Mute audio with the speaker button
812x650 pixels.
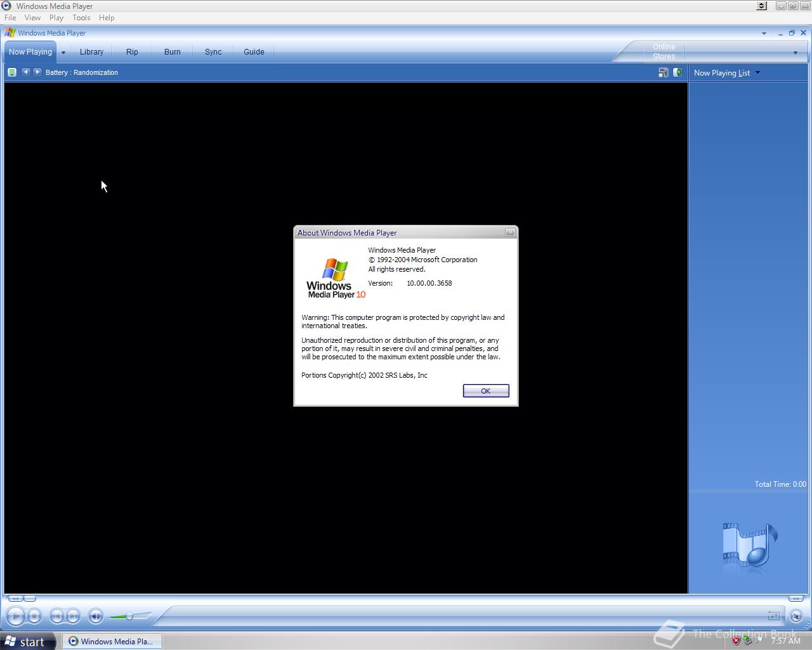click(96, 616)
